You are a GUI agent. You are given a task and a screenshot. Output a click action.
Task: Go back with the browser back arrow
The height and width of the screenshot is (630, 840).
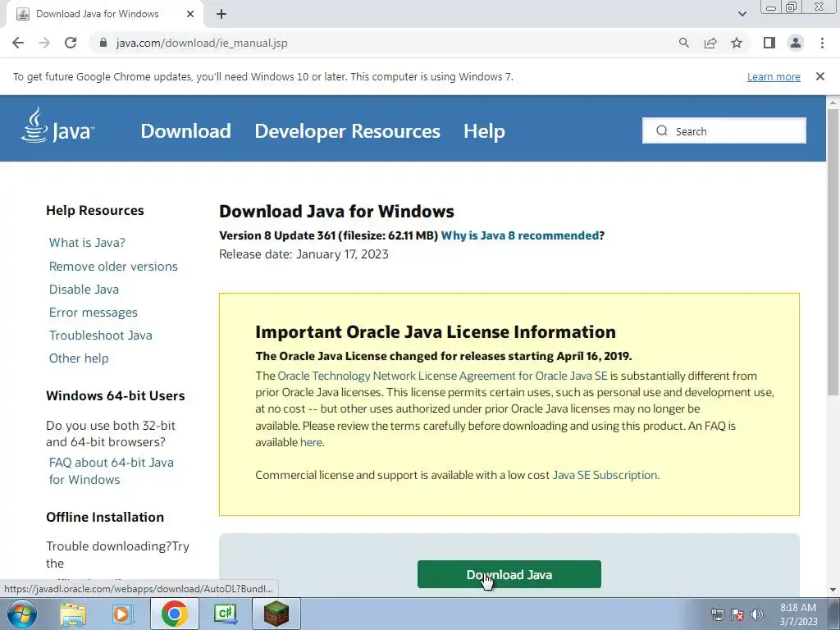coord(18,43)
